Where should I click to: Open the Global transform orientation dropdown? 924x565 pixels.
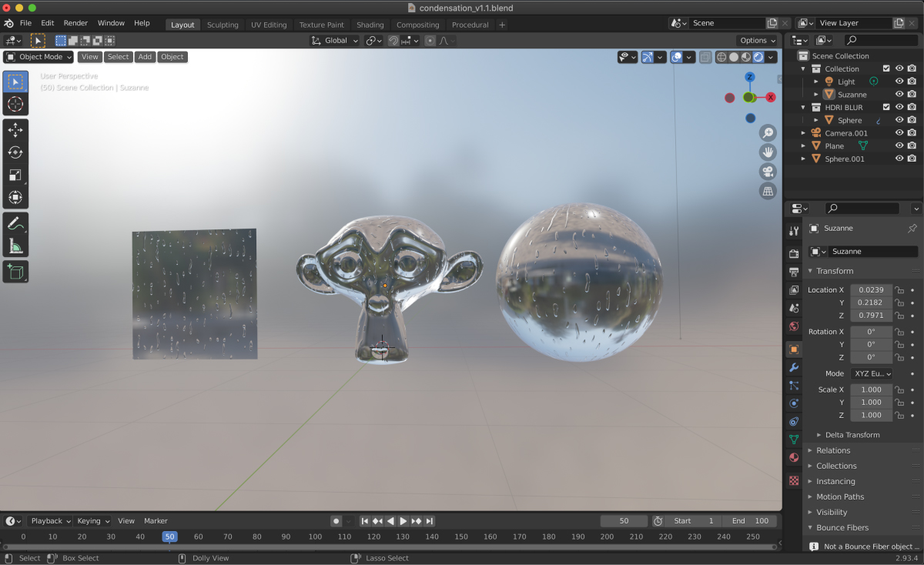click(x=335, y=40)
